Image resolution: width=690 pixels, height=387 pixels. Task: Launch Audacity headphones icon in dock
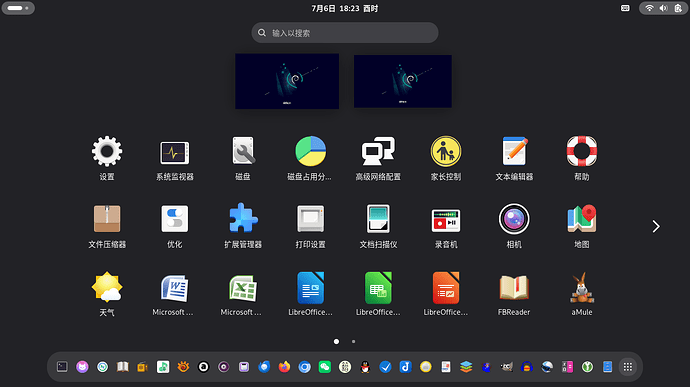pos(527,367)
